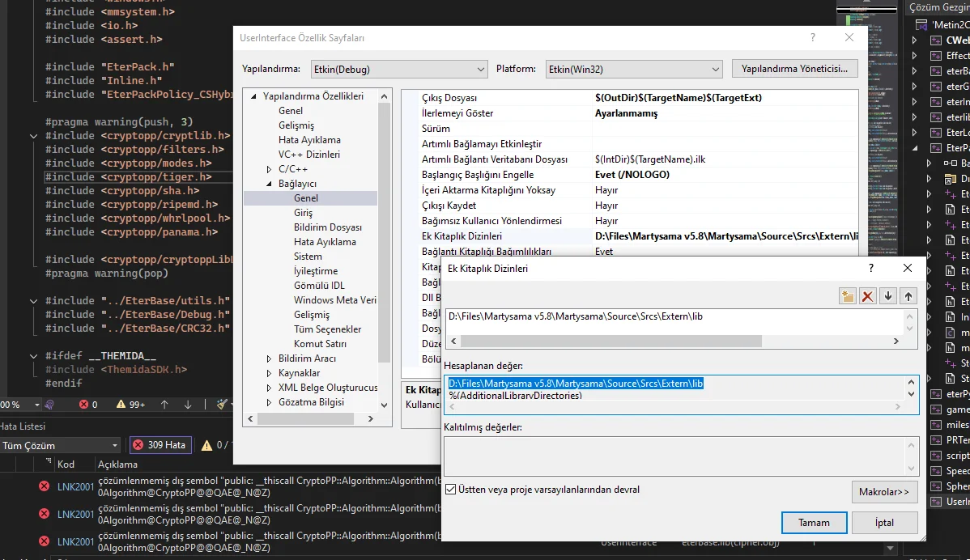Move the directory line up
The image size is (970, 560).
click(908, 296)
